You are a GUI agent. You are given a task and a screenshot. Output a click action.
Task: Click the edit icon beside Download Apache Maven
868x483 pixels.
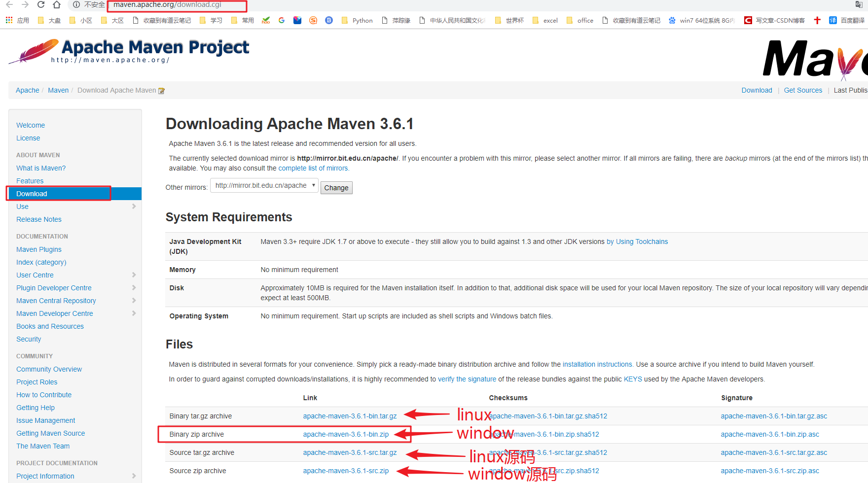pos(161,91)
